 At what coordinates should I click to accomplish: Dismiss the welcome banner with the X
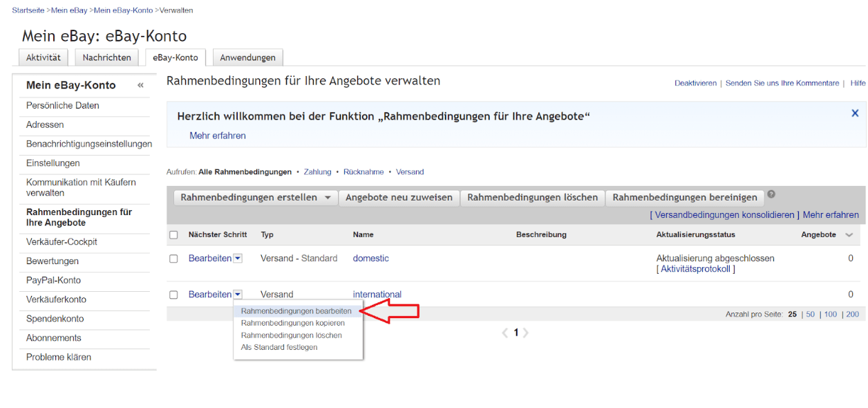click(855, 113)
